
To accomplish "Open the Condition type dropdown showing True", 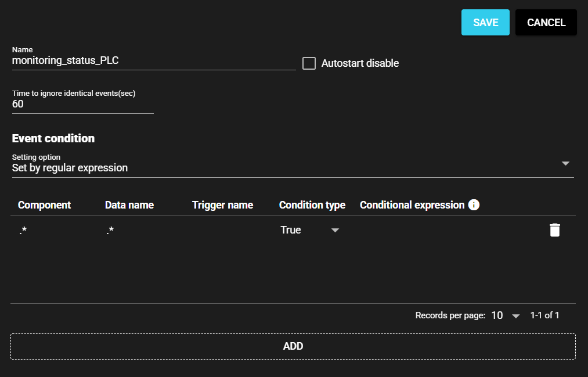I will (x=309, y=230).
